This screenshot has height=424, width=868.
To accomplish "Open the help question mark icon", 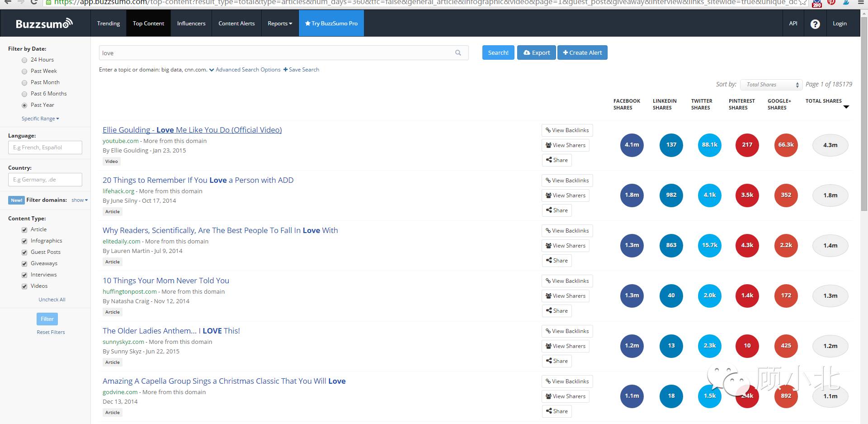I will (x=815, y=24).
